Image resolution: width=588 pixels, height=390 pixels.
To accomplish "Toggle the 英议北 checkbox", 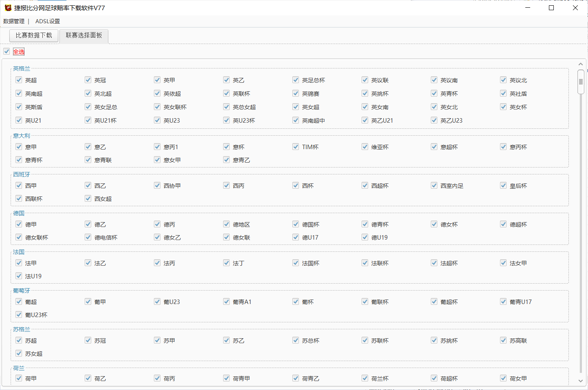I will coord(503,80).
